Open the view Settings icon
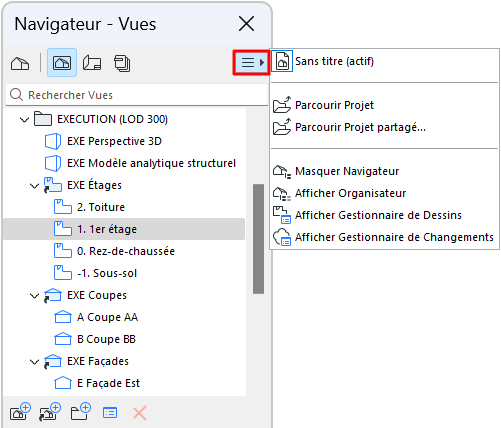The height and width of the screenshot is (428, 501). click(110, 413)
